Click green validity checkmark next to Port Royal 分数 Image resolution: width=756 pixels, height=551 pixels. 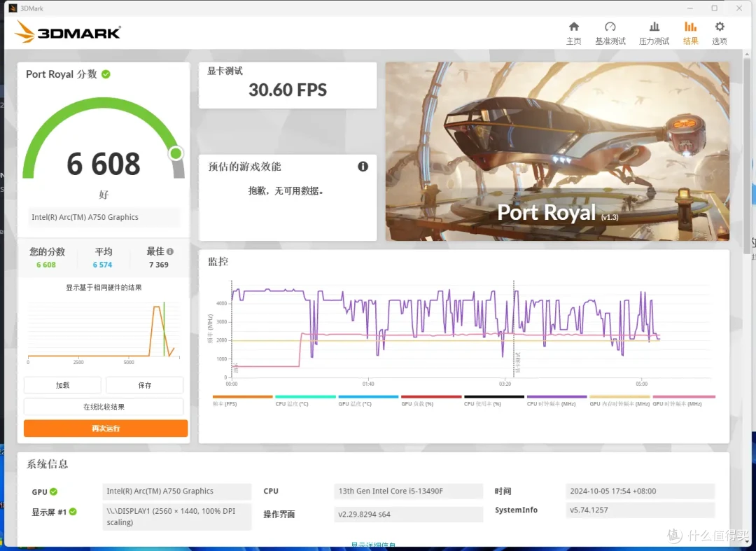pyautogui.click(x=106, y=74)
